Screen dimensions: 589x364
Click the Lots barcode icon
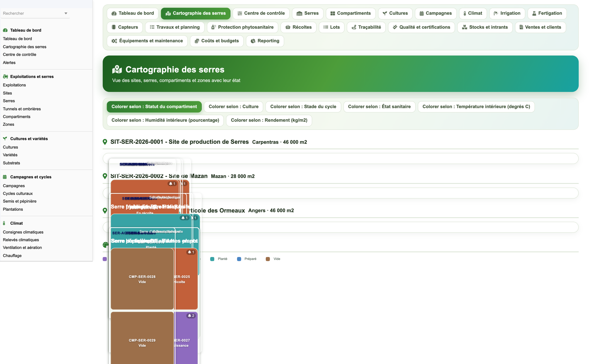pos(326,27)
